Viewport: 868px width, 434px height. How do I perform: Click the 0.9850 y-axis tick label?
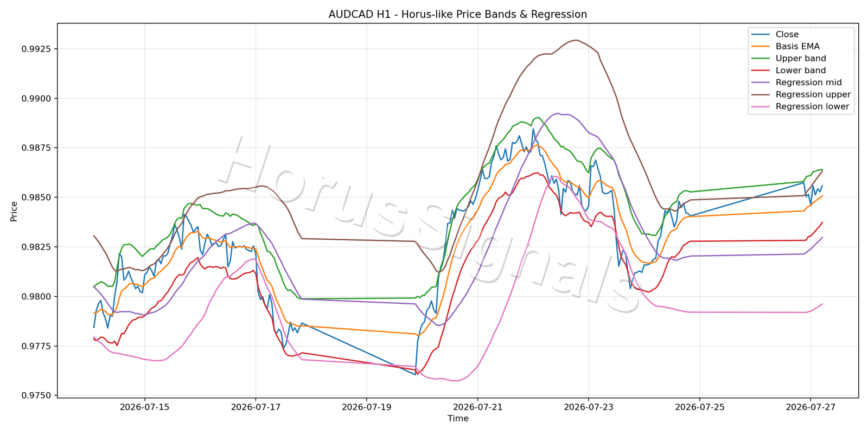pos(36,197)
